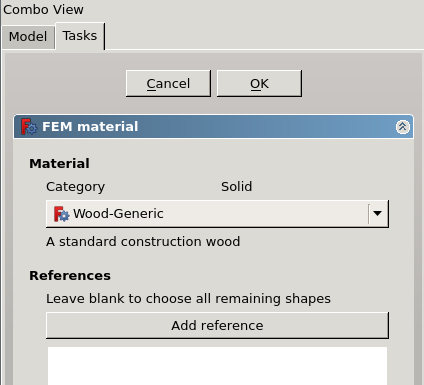424x385 pixels.
Task: Click inside the empty references list
Action: (217, 366)
